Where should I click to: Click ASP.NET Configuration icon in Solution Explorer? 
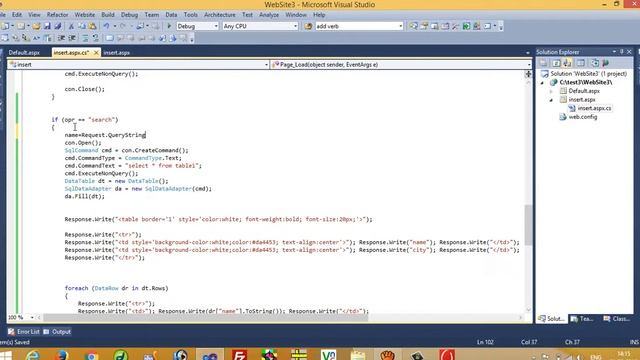tap(606, 63)
